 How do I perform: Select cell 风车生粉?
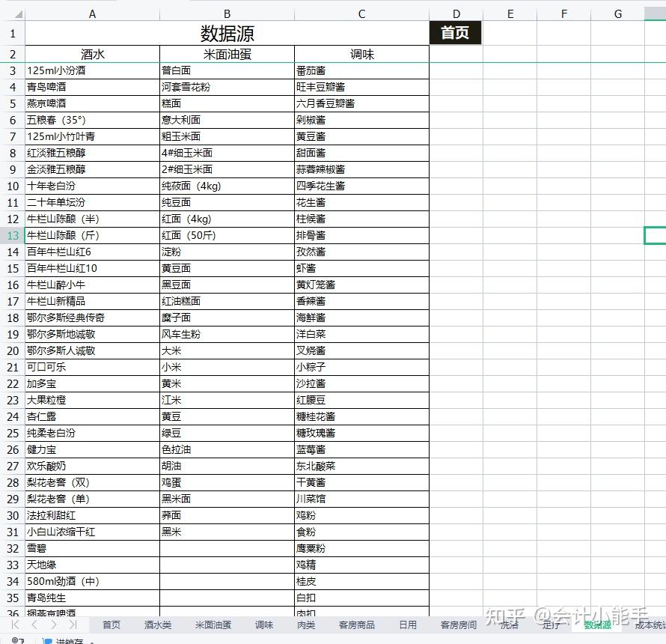pos(227,335)
